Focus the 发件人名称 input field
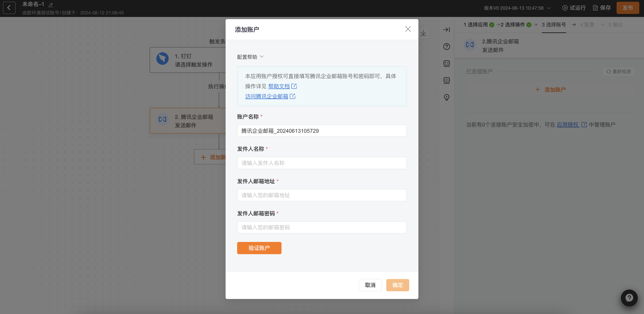 tap(322, 163)
